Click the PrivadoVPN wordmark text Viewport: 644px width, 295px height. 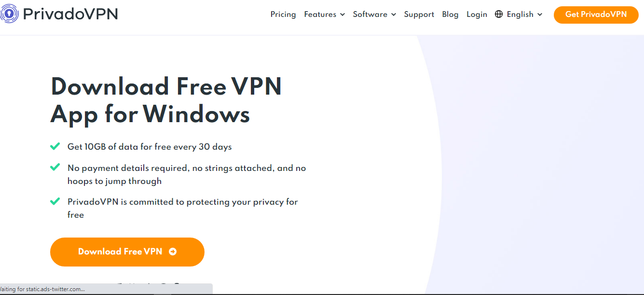[70, 14]
